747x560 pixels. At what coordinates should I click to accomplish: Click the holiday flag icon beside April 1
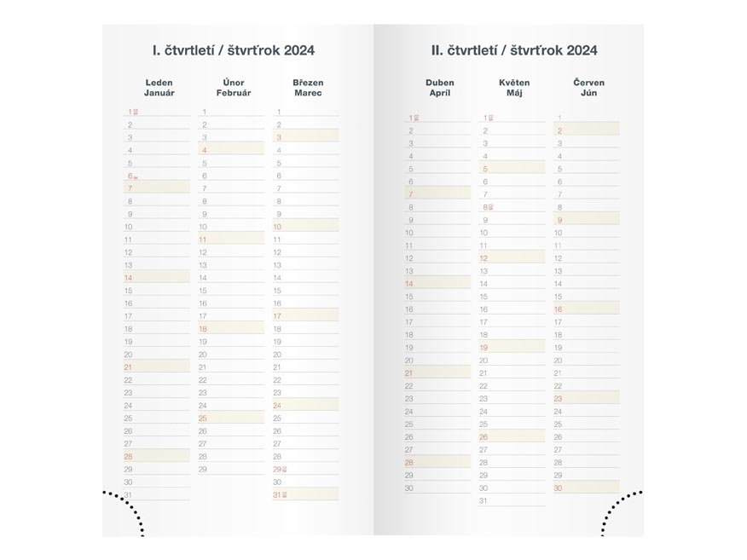(417, 117)
